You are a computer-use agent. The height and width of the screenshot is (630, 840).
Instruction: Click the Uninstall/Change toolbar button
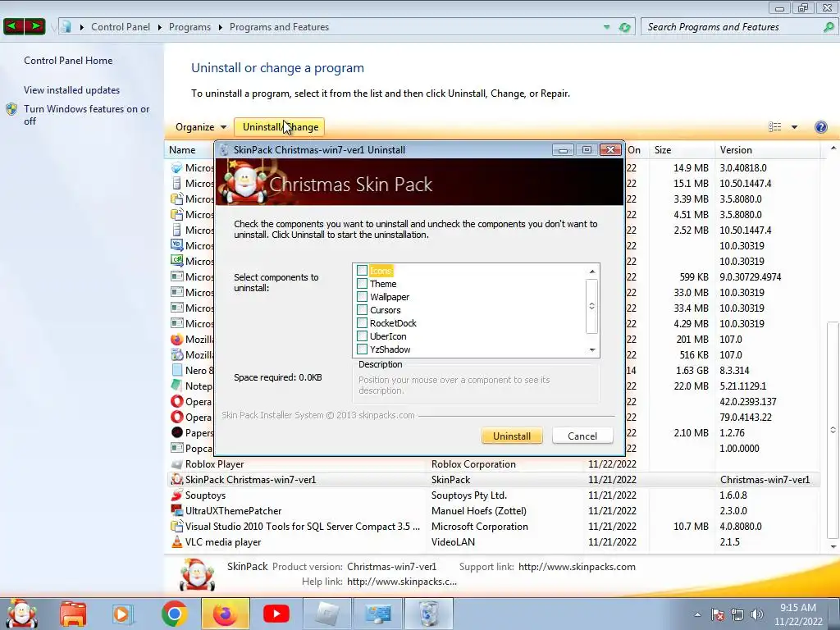point(281,127)
